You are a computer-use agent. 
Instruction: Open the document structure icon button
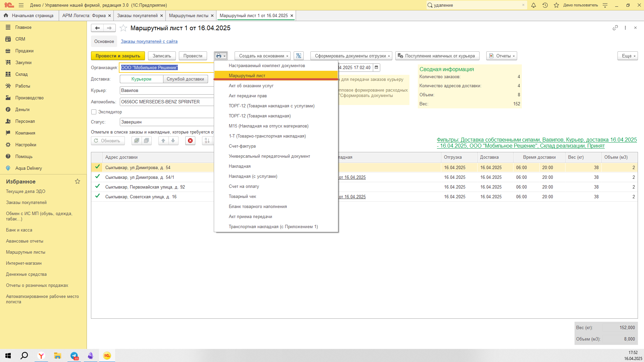299,56
